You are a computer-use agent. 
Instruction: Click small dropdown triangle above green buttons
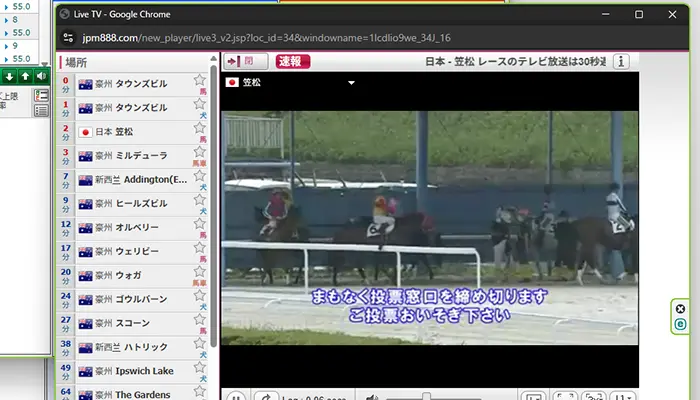pos(44,64)
